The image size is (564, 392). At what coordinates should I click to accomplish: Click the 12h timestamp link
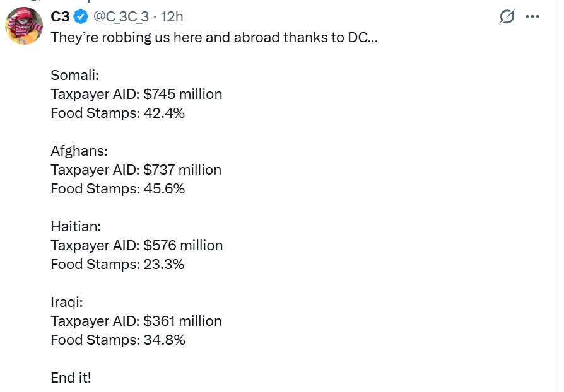click(x=172, y=17)
